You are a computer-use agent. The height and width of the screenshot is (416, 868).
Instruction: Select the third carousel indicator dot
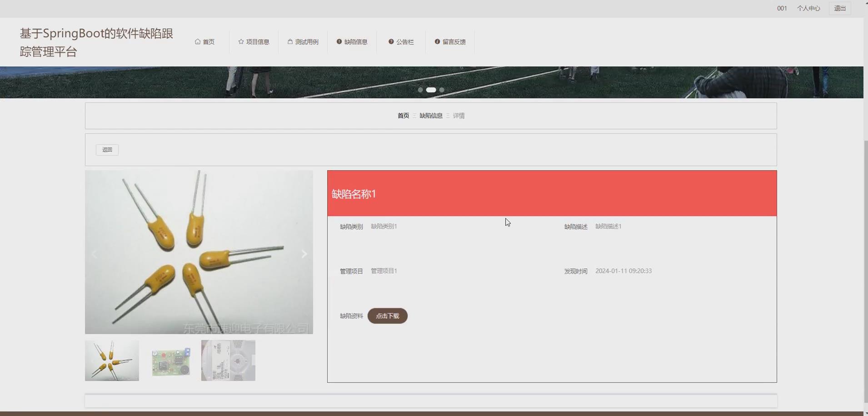click(x=442, y=90)
